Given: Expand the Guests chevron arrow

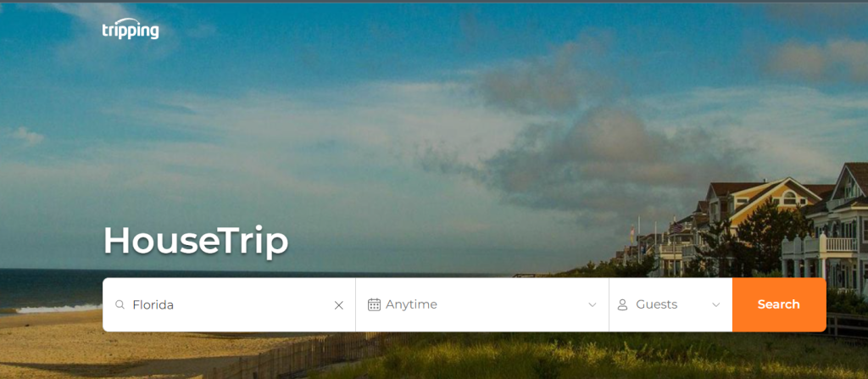Looking at the screenshot, I should [x=715, y=304].
